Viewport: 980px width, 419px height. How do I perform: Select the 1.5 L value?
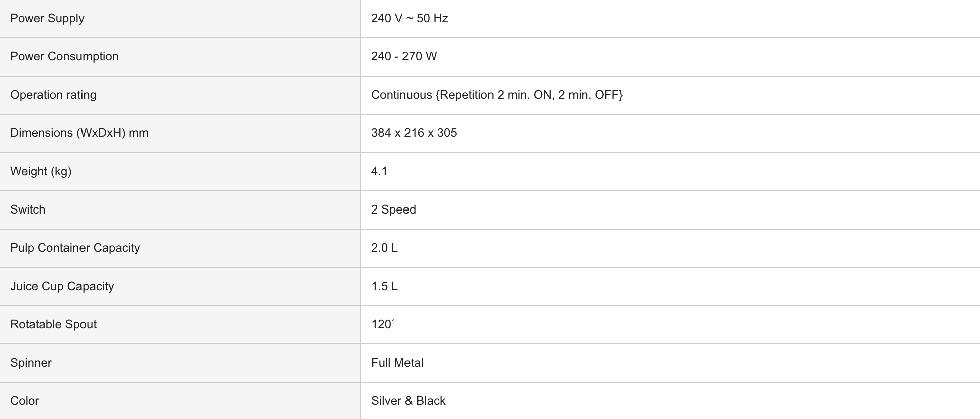[x=384, y=286]
